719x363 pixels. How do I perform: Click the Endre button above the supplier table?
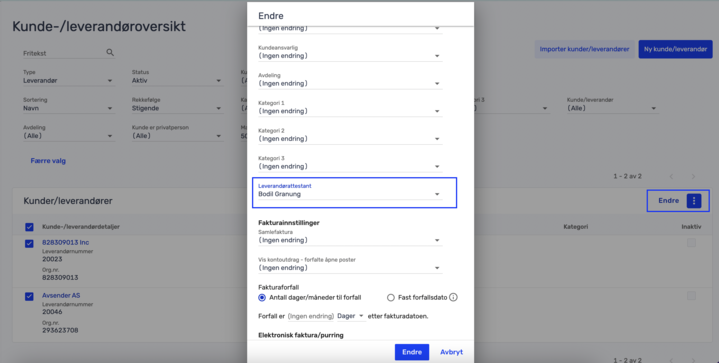[668, 201]
